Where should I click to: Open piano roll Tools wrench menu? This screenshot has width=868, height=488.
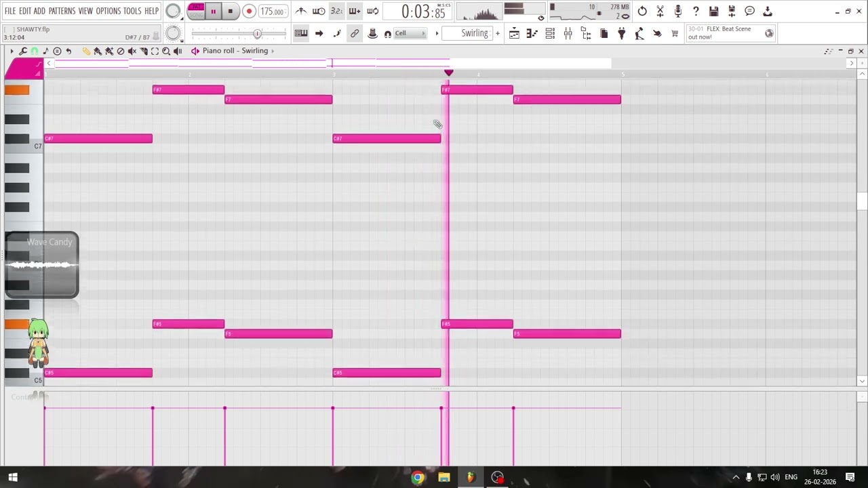[x=22, y=51]
